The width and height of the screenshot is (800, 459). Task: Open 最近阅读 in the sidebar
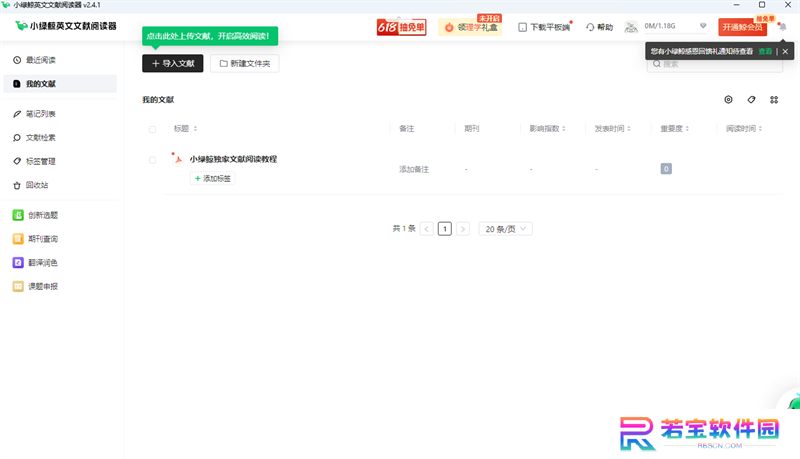pos(60,60)
